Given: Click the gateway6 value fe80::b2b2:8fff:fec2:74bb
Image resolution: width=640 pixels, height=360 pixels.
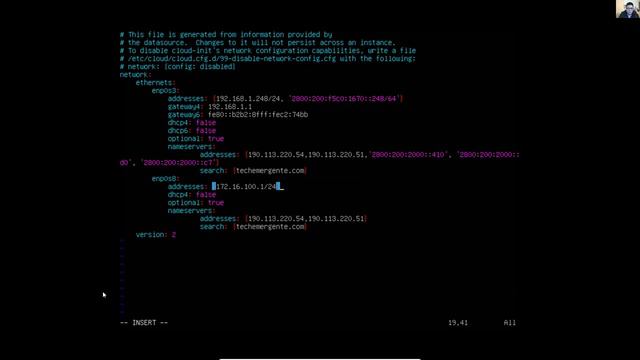Looking at the screenshot, I should coord(258,115).
